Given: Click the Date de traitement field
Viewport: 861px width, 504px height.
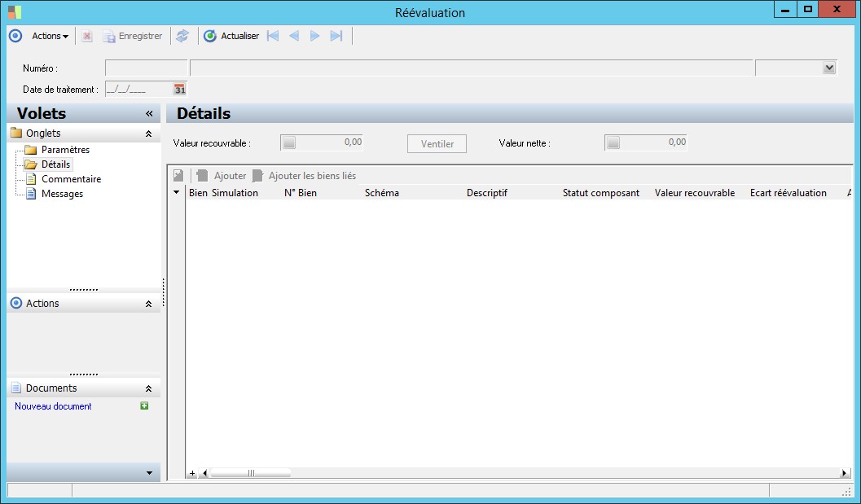Looking at the screenshot, I should [x=139, y=89].
